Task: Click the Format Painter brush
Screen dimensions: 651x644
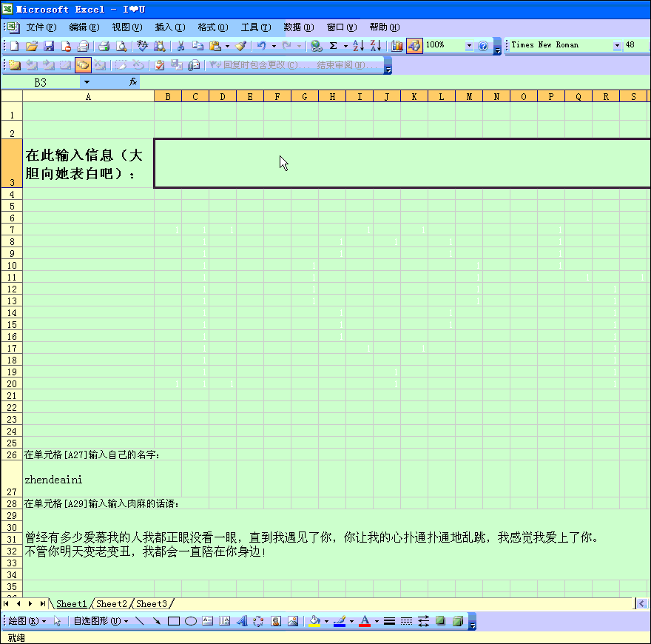Action: 240,46
